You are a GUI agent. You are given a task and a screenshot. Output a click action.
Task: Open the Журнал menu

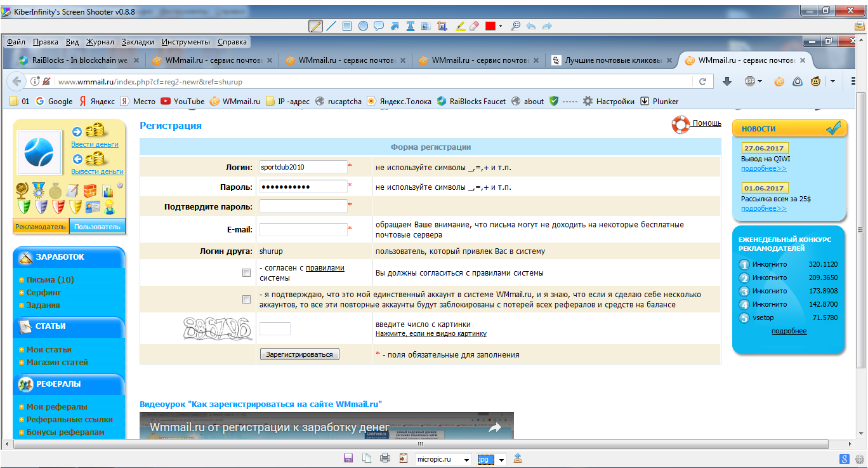[x=100, y=42]
